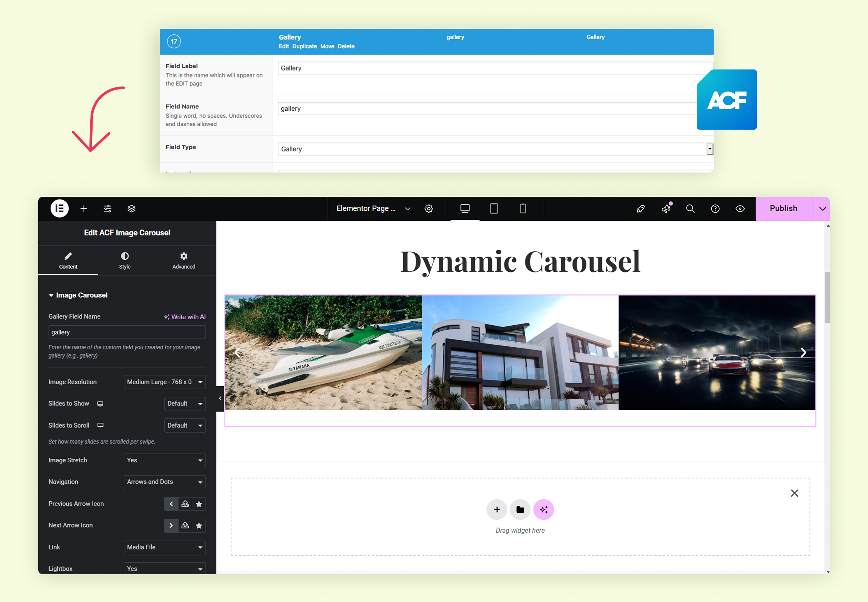Viewport: 868px width, 602px height.
Task: Open site settings with the sliders icon
Action: [x=108, y=209]
